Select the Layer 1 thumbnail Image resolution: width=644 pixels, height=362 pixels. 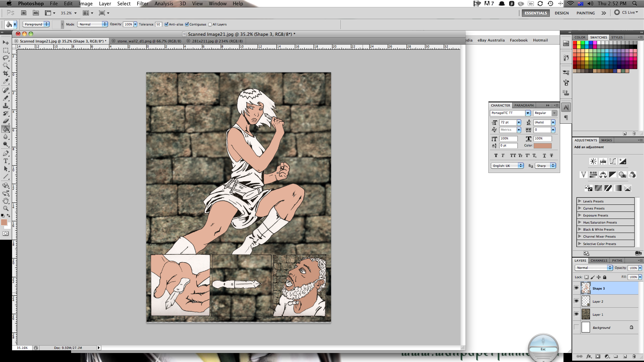click(x=586, y=314)
